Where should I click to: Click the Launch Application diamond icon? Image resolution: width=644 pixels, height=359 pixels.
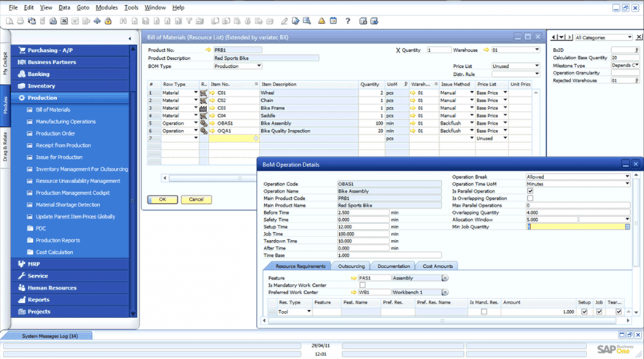tap(97, 21)
